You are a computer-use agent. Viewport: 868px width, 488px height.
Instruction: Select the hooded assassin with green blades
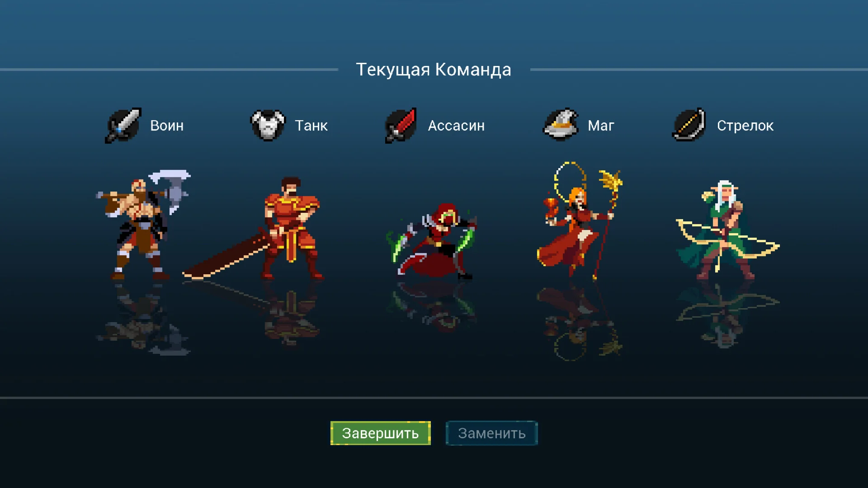[432, 240]
